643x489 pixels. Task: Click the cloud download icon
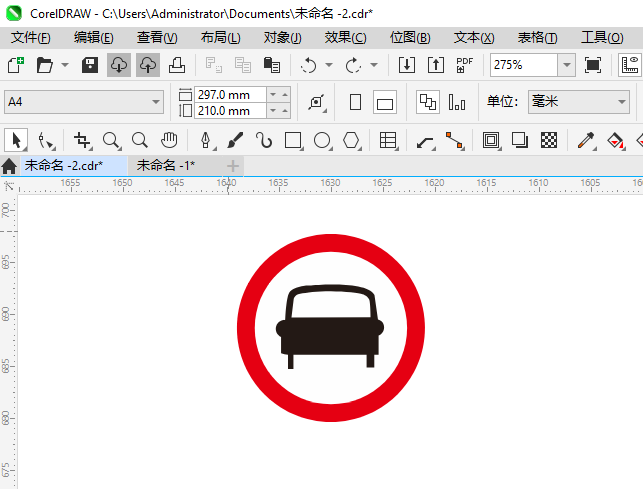pos(119,65)
